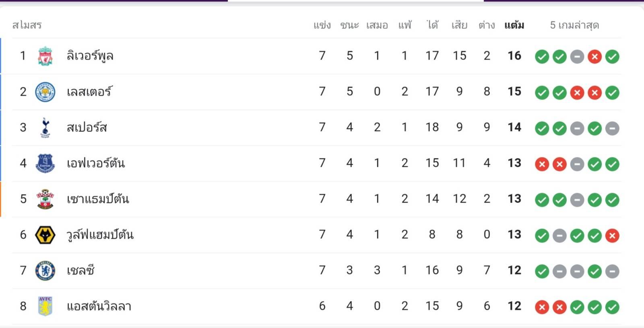Open the ลิเวอร์พูล team name link
Screen dimensions: 644x328
point(90,56)
